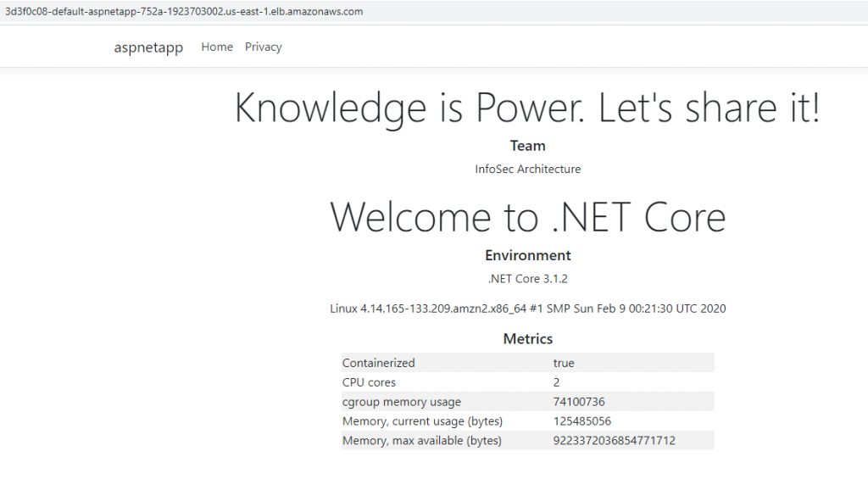Viewport: 868px width, 490px height.
Task: Click the browser address bar URL
Action: [x=184, y=12]
